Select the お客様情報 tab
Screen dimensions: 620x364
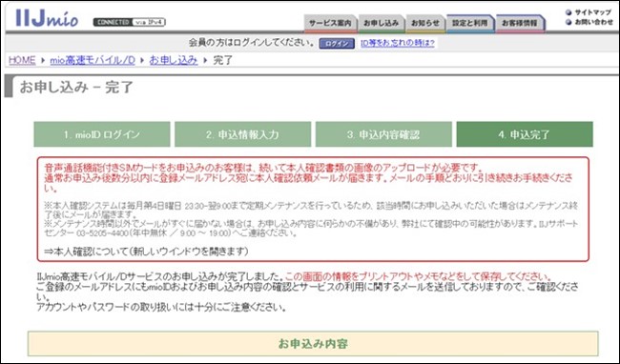click(520, 23)
